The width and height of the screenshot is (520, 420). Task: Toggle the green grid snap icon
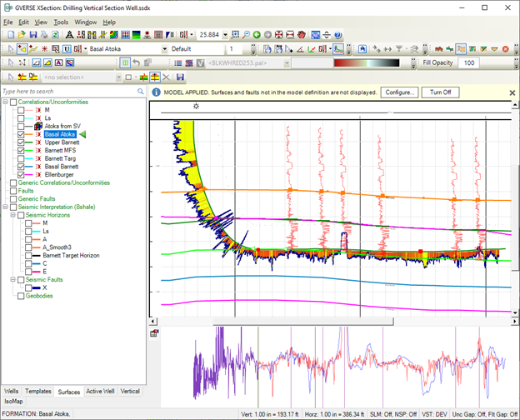(x=125, y=62)
